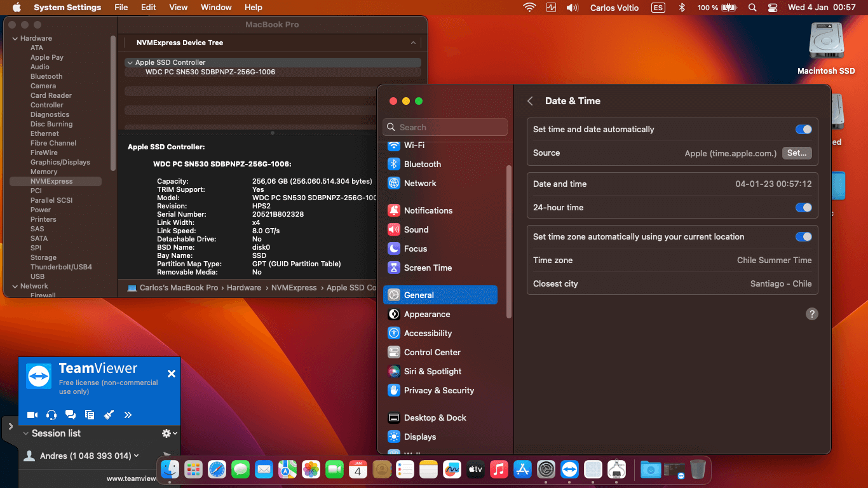Image resolution: width=868 pixels, height=488 pixels.
Task: Open Safari from the Dock
Action: coord(217,470)
